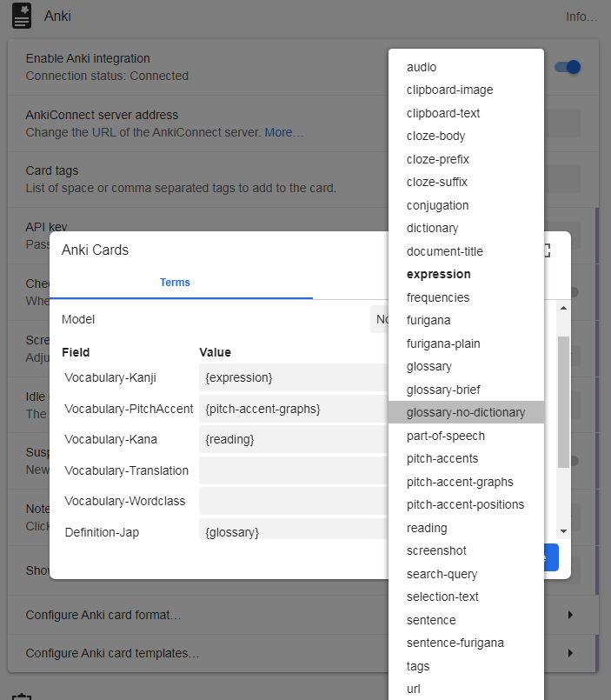The width and height of the screenshot is (611, 700).
Task: Click the empty Vocabulary-Wordclass value field
Action: (x=293, y=501)
